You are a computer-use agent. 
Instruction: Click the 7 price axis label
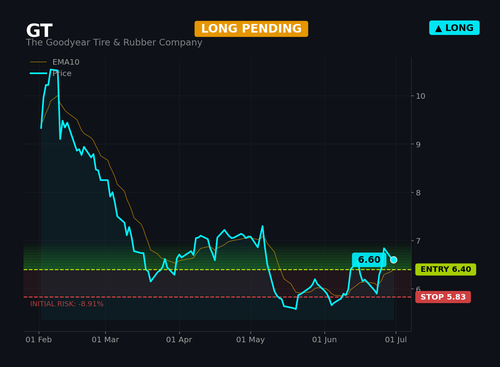coord(418,241)
